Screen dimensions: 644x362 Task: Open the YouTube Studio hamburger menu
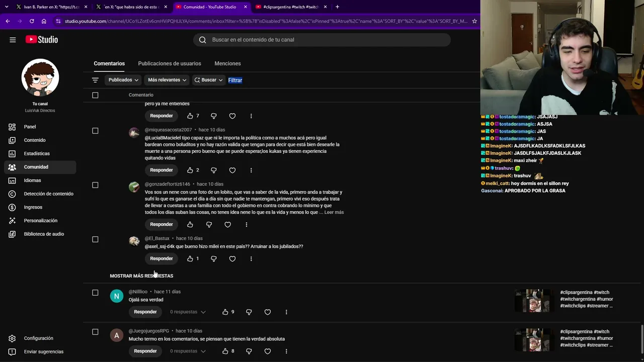(x=13, y=40)
